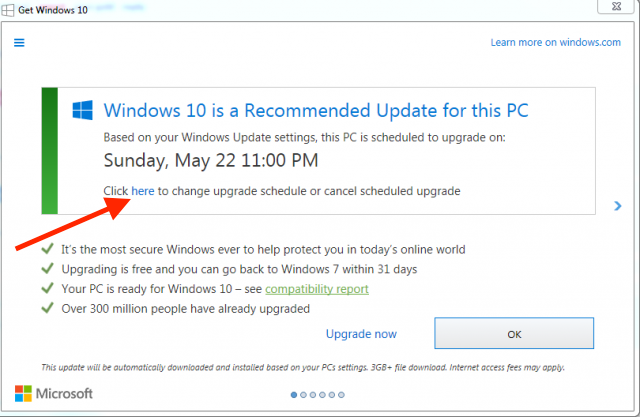The width and height of the screenshot is (640, 417).
Task: Click the checkmark beside 'most secure Windows'
Action: click(x=47, y=249)
